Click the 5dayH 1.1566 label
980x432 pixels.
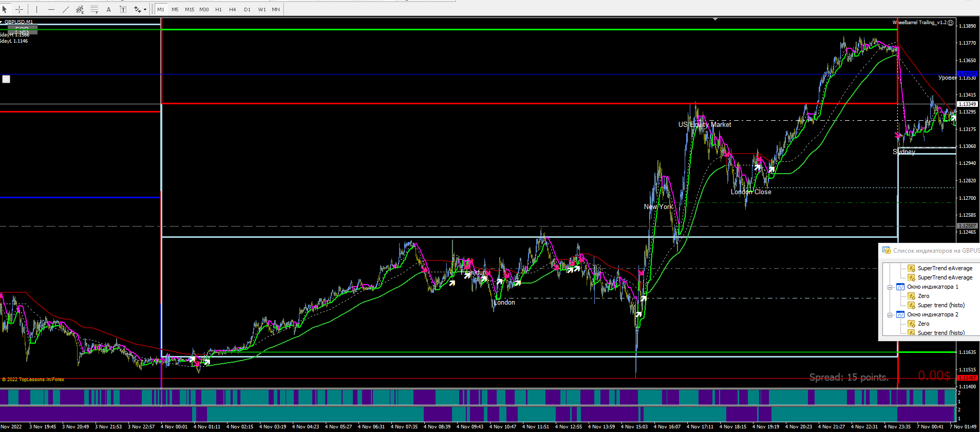(x=14, y=35)
